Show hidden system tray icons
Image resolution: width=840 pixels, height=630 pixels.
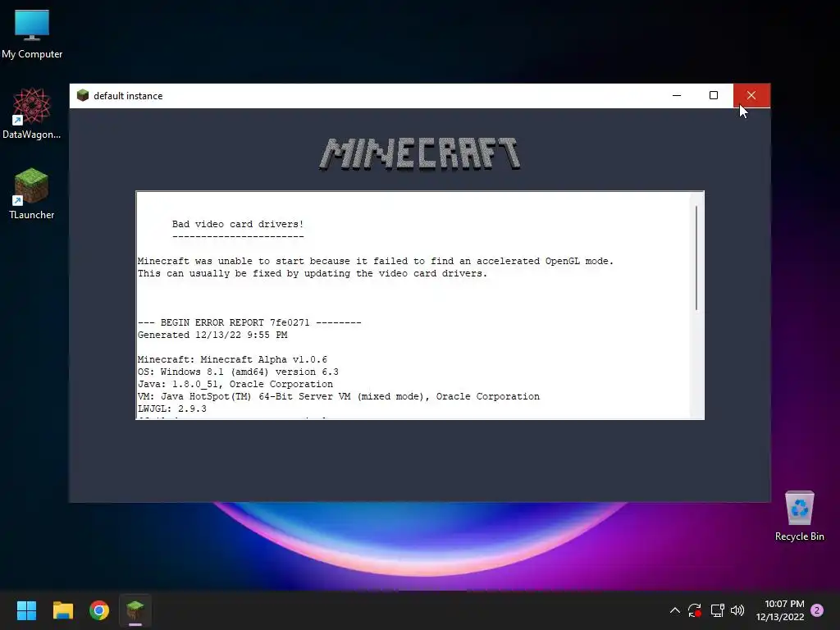tap(675, 610)
